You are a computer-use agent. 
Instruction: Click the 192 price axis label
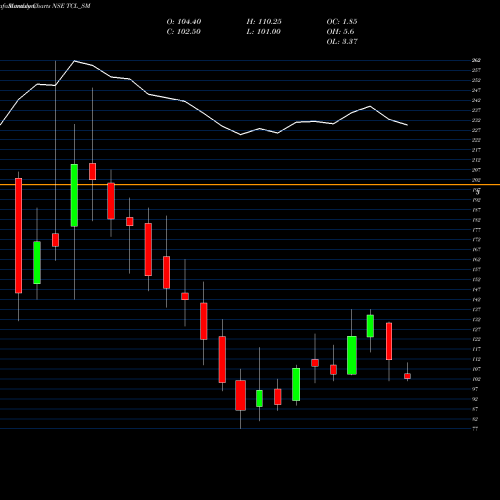pos(476,200)
